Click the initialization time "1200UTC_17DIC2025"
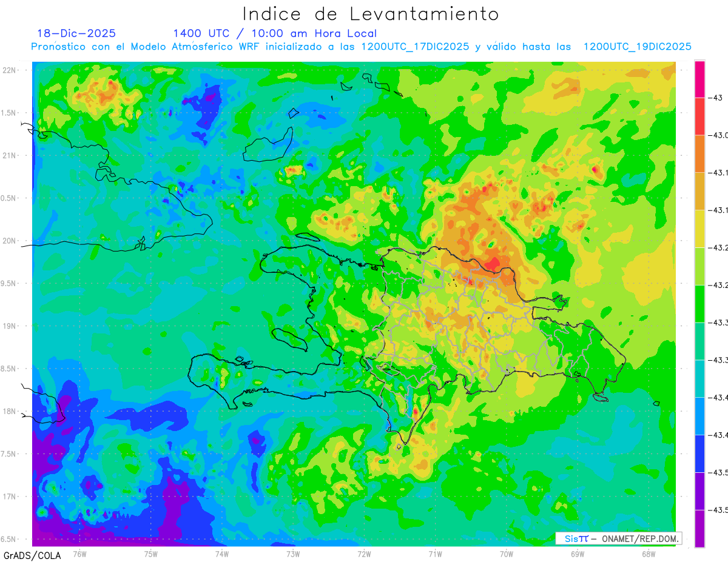 415,47
